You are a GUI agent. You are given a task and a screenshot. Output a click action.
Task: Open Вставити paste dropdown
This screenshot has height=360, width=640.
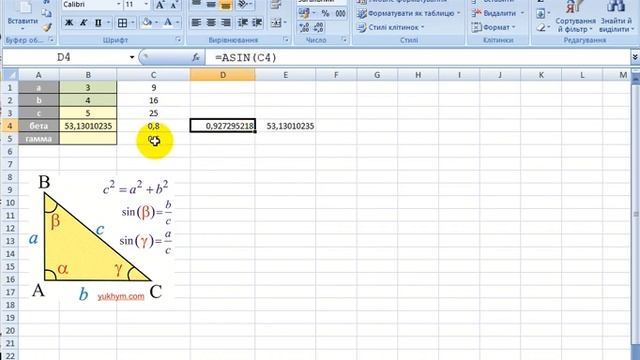click(x=22, y=24)
